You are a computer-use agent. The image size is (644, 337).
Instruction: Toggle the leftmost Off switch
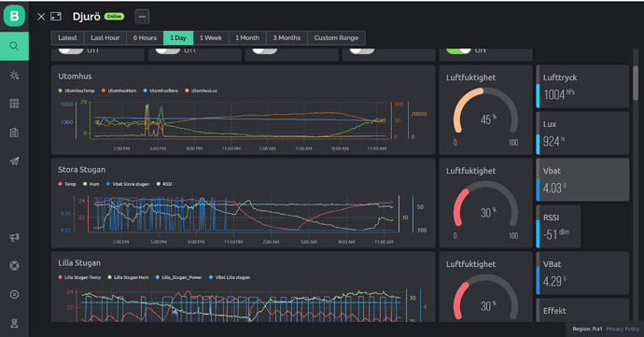[71, 50]
